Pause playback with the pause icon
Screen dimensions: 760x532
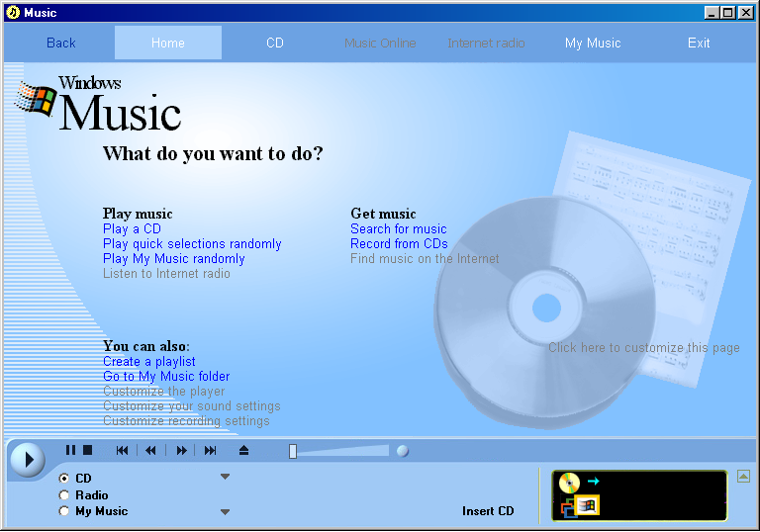pos(71,450)
